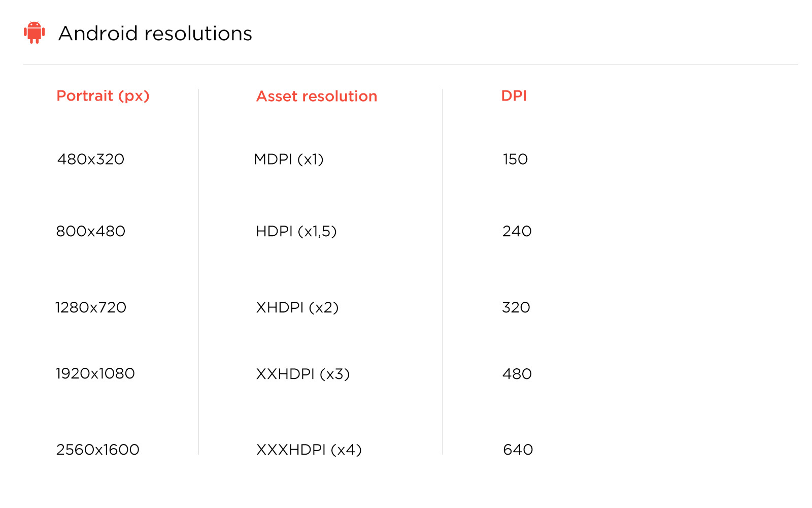The image size is (812, 508).
Task: Select the Portrait (px) column header
Action: (x=103, y=96)
